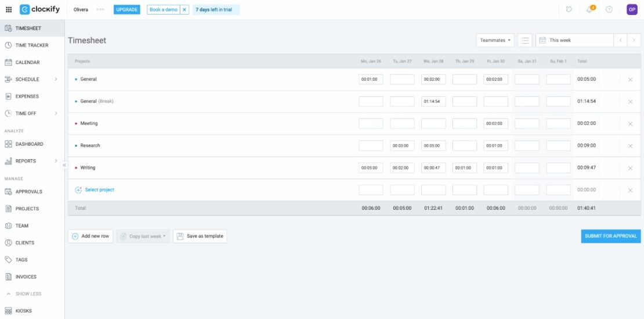
Task: Open Calendar in sidebar
Action: click(32, 63)
